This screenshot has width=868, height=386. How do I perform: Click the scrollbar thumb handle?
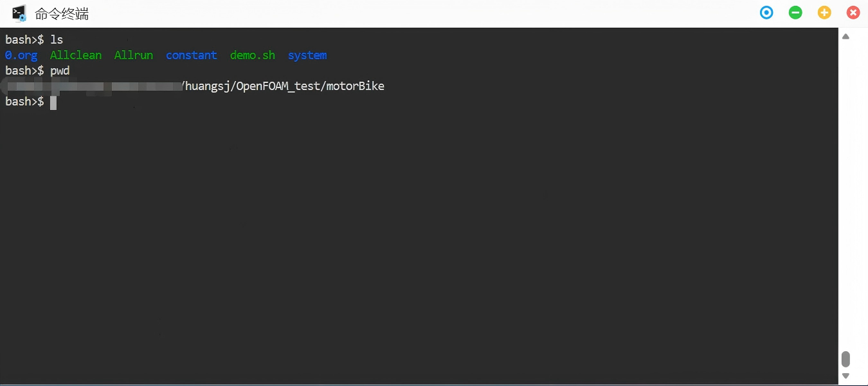coord(846,358)
